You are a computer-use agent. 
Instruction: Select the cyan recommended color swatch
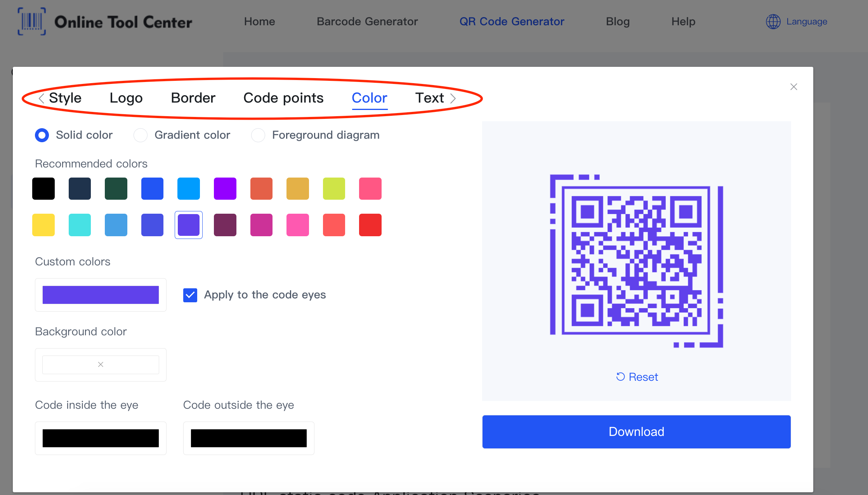(x=80, y=224)
